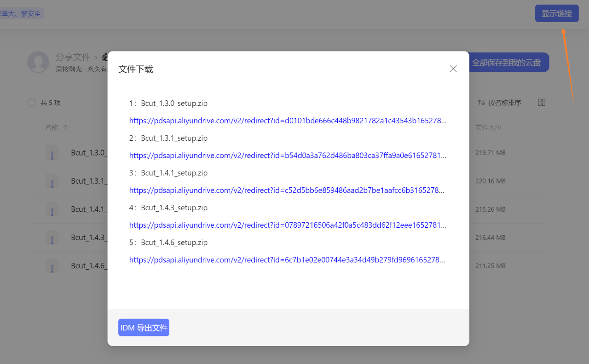The height and width of the screenshot is (364, 589).
Task: Click the sharer's avatar icon
Action: [x=38, y=62]
